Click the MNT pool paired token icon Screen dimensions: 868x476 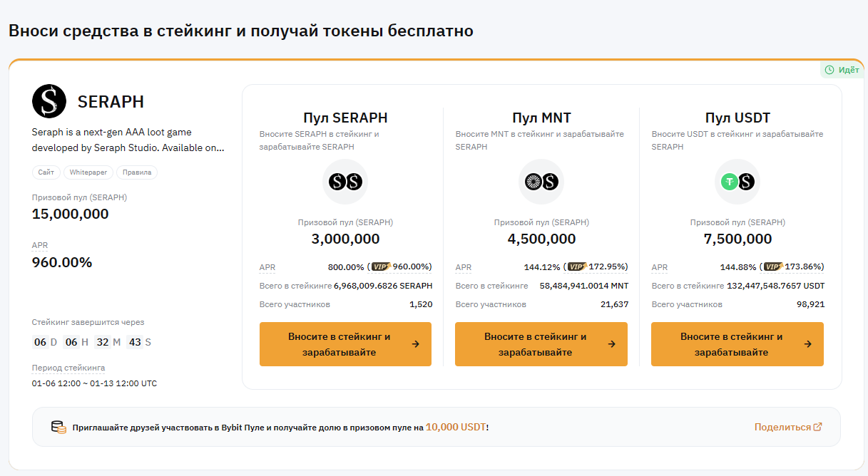click(x=541, y=182)
